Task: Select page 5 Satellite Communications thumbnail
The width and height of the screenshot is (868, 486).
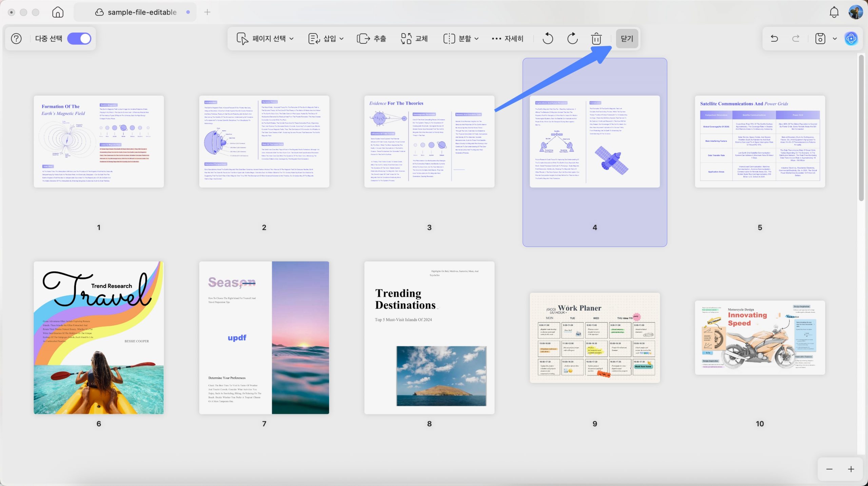Action: click(760, 141)
